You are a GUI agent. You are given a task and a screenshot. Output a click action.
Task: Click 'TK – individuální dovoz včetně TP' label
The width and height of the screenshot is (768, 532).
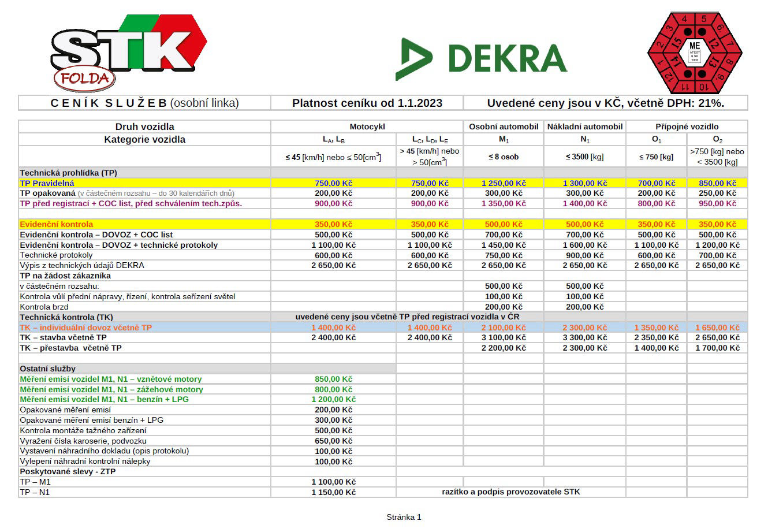[86, 328]
